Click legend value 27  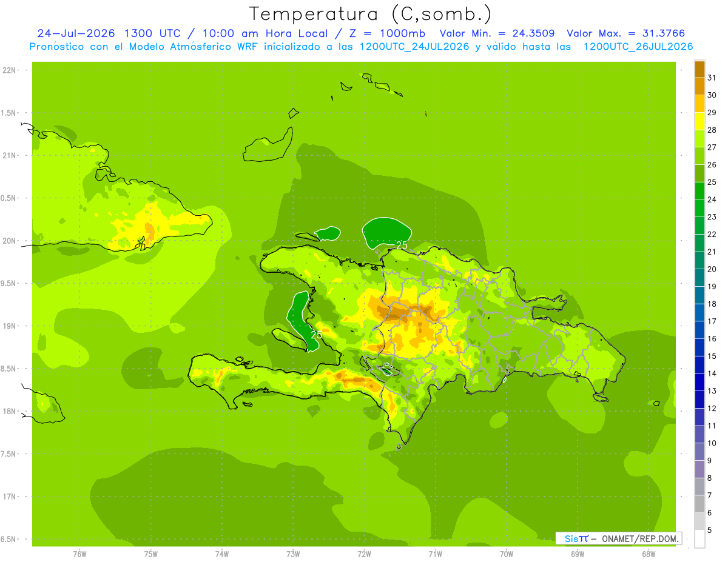pos(712,147)
